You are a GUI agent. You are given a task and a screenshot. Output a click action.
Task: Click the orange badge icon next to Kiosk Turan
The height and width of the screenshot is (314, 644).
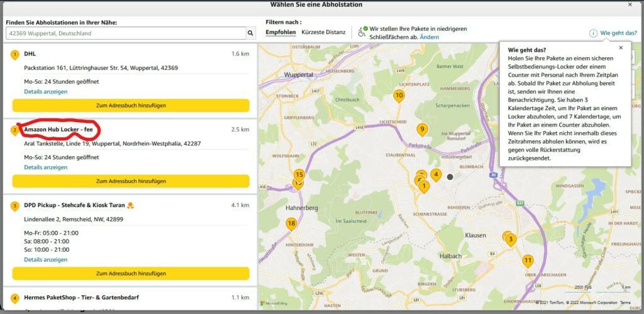pos(130,205)
